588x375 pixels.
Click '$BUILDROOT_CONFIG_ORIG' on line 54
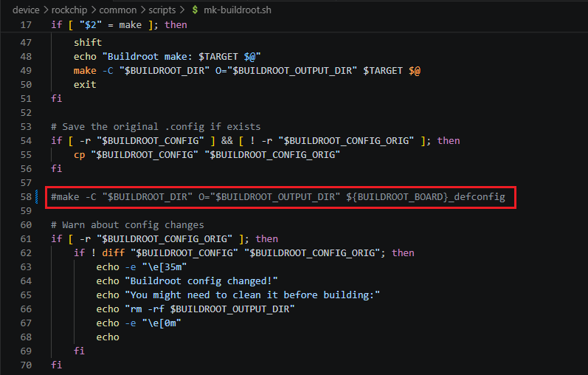point(346,141)
